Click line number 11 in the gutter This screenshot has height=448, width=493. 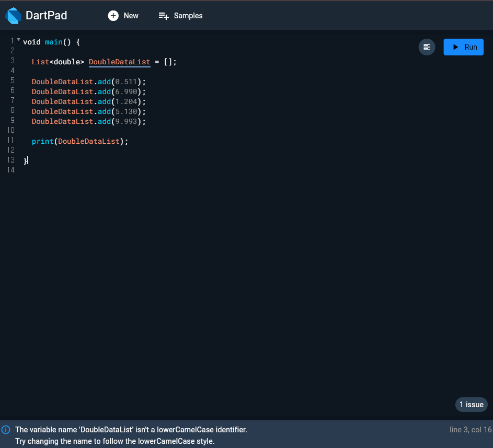(10, 140)
